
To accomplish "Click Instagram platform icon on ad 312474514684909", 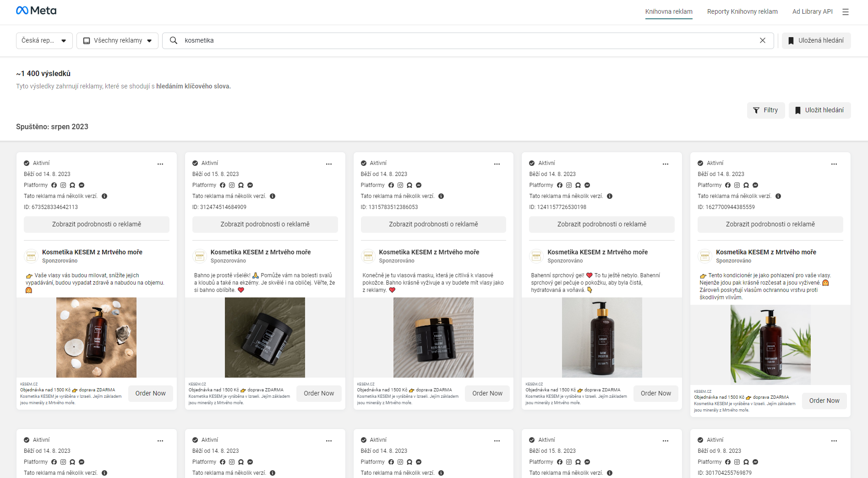I will coord(232,185).
